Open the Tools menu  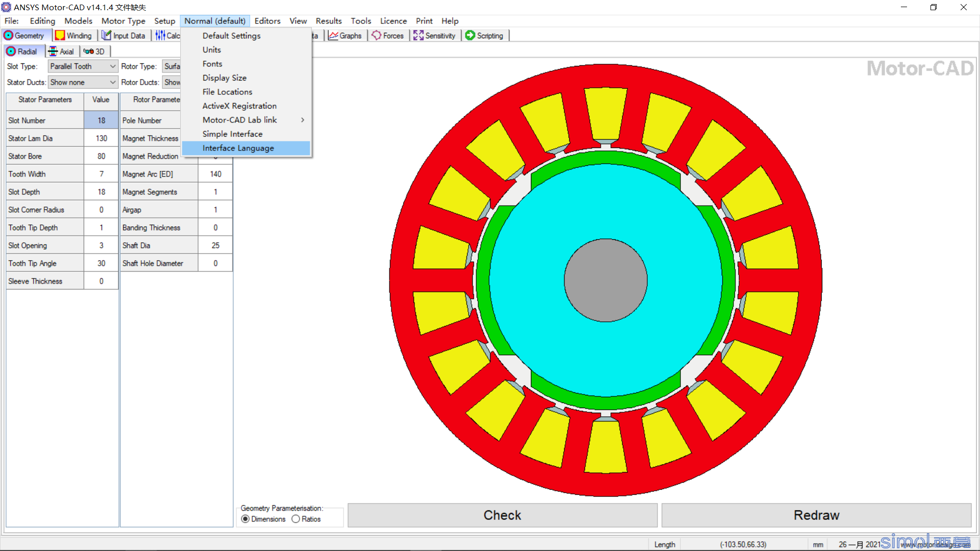(x=361, y=21)
